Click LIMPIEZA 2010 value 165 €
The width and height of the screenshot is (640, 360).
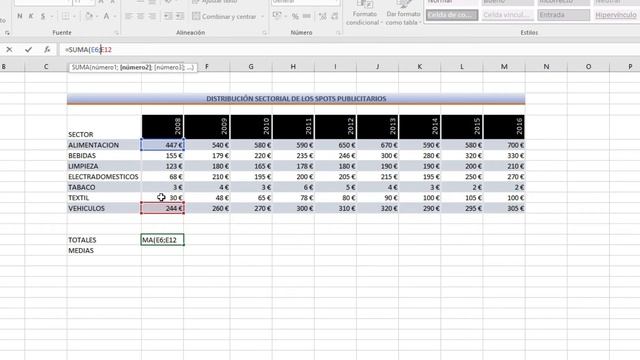(x=251, y=166)
